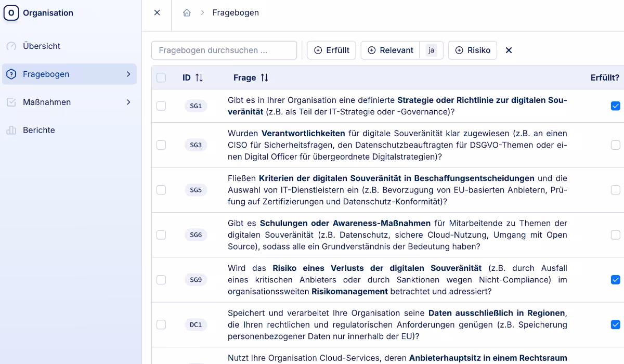Expand the Maßnahmen sidebar item via its chevron
The image size is (624, 364).
point(128,102)
